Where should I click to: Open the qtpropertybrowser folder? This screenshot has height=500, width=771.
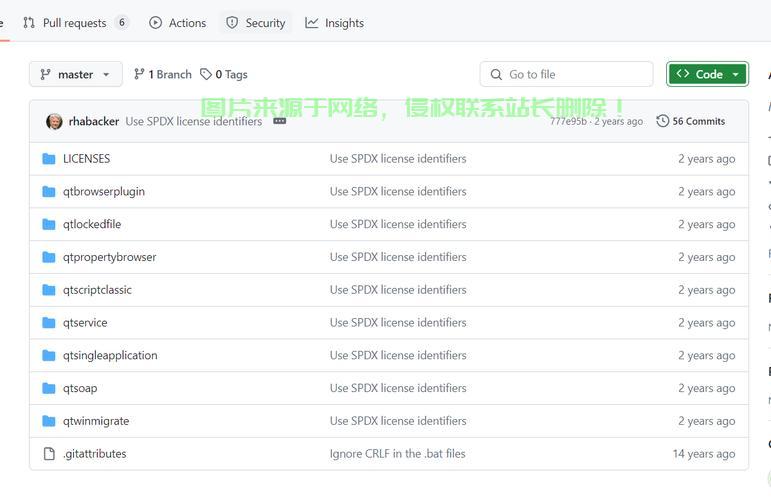[x=110, y=257]
